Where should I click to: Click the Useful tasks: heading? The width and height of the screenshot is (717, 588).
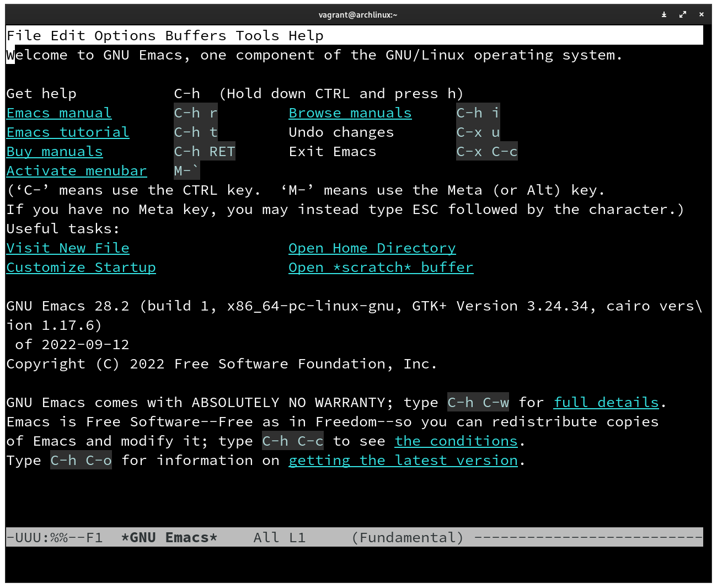point(63,229)
